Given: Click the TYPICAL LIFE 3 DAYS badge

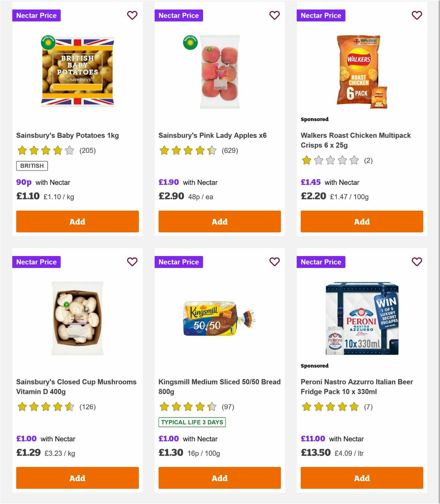Looking at the screenshot, I should [192, 422].
